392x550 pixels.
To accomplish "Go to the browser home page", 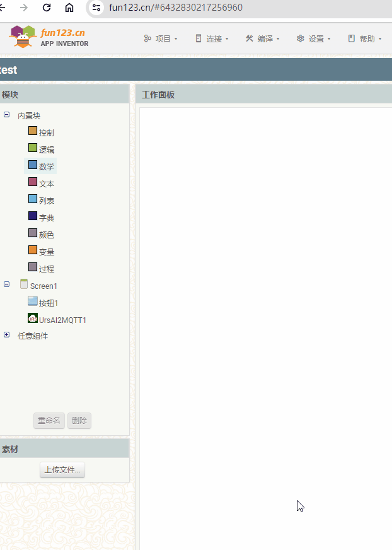I will point(69,8).
